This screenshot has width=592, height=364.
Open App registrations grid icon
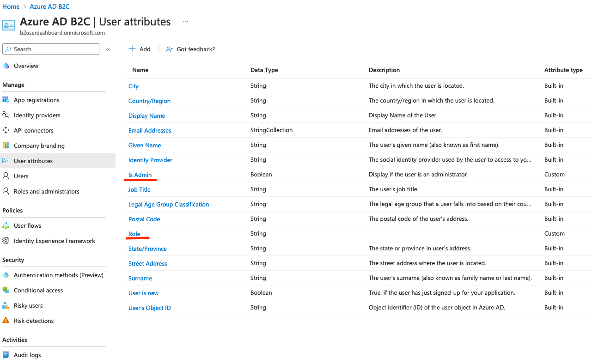pyautogui.click(x=6, y=100)
